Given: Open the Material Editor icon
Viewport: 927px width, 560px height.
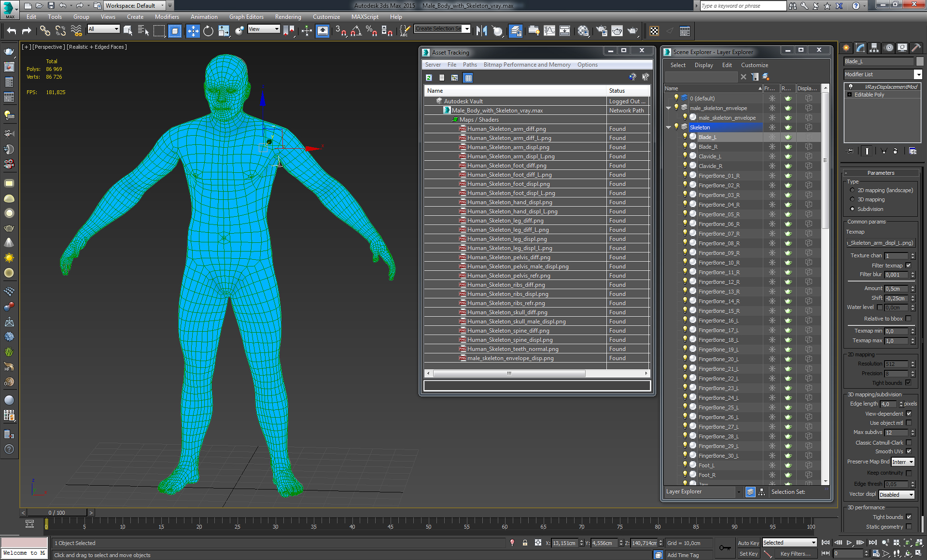Looking at the screenshot, I should click(x=583, y=31).
